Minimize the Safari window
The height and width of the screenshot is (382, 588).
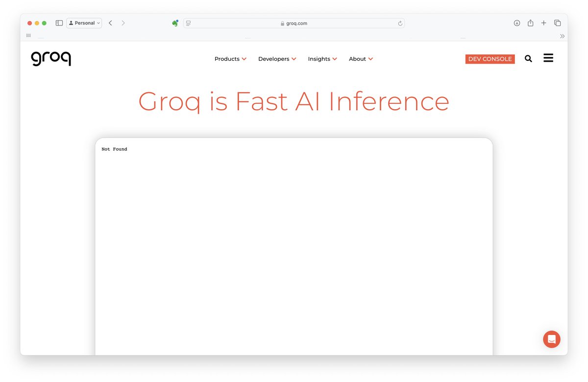[37, 23]
